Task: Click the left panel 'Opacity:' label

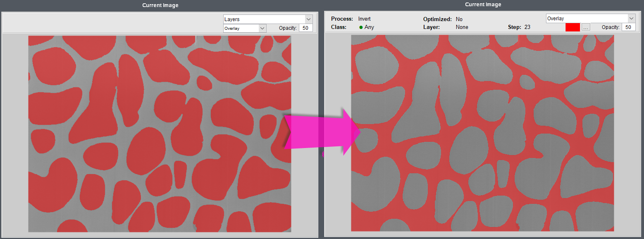Action: [288, 28]
